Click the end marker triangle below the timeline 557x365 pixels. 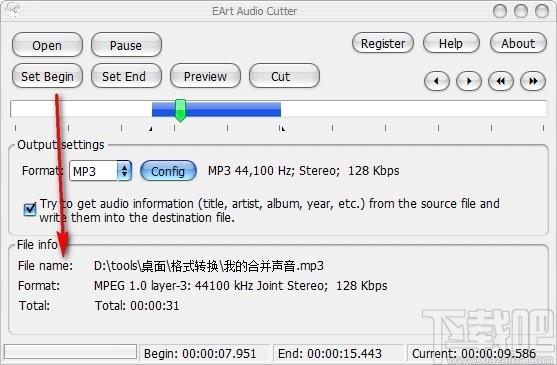(x=283, y=129)
